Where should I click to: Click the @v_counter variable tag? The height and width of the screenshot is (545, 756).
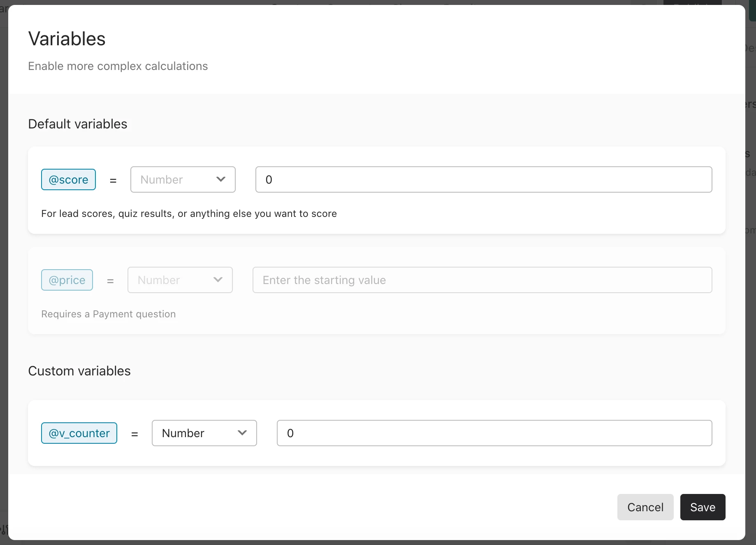point(79,433)
